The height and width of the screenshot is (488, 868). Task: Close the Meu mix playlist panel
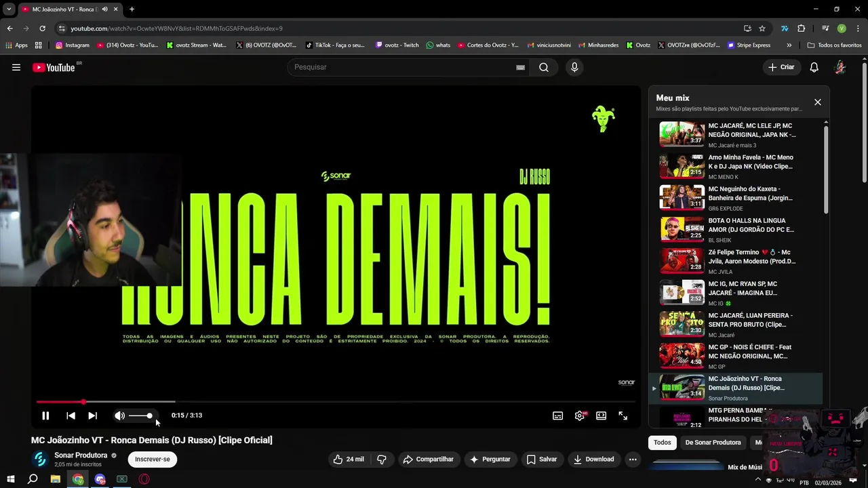tap(817, 102)
